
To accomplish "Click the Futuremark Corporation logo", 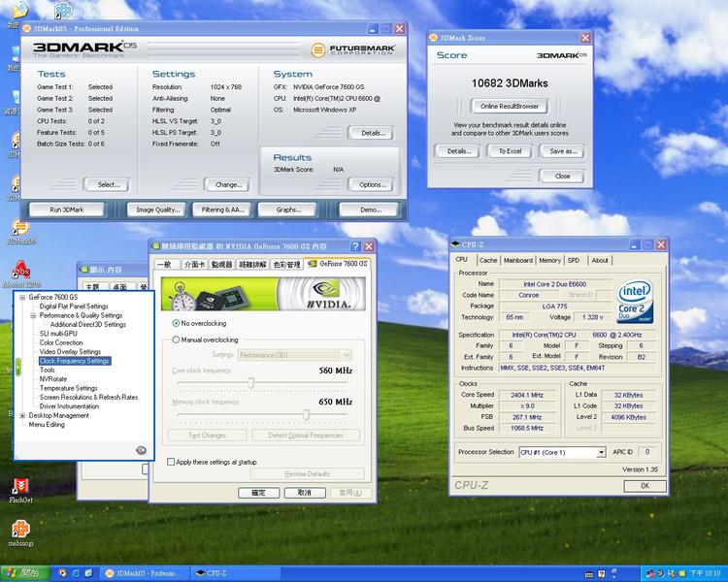I will 353,49.
